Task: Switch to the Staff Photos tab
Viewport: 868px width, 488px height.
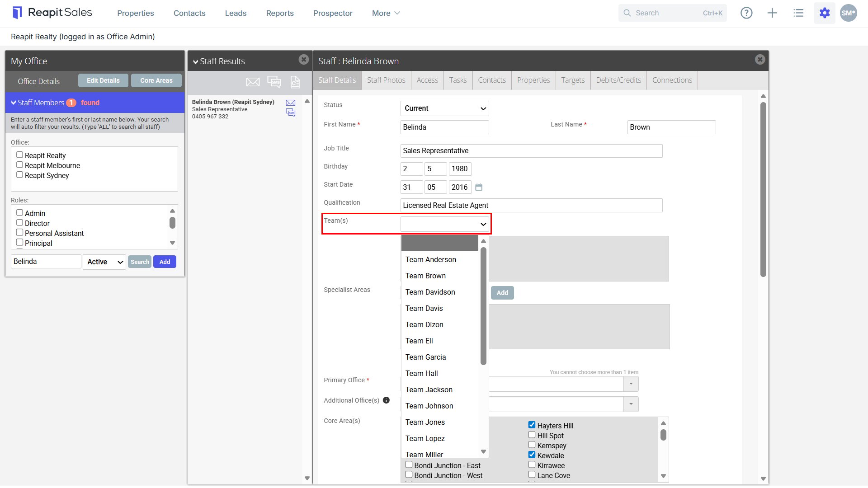Action: [386, 80]
